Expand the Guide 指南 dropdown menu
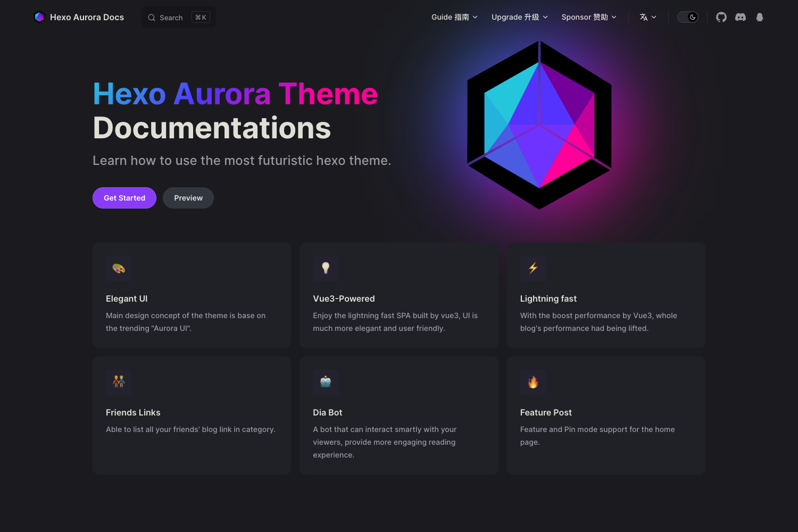The image size is (798, 532). [x=454, y=17]
